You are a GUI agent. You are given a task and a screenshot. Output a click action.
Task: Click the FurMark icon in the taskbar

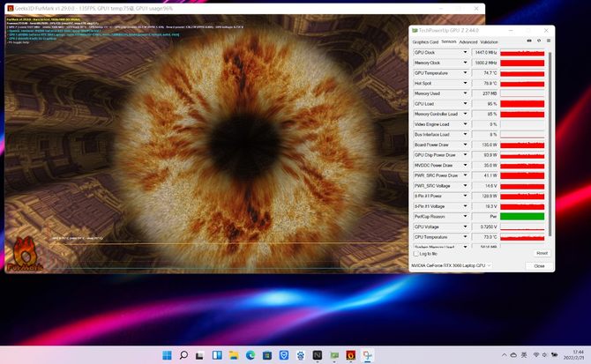tap(351, 355)
